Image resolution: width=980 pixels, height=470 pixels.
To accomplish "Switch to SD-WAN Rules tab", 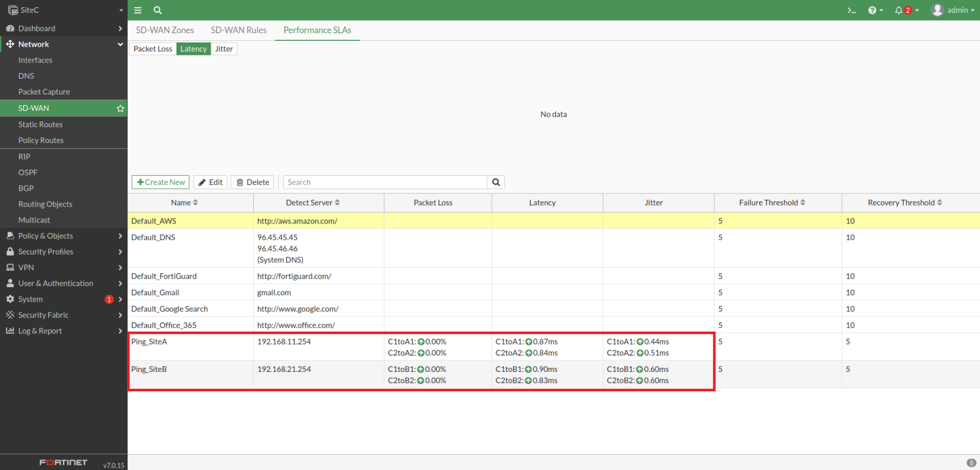I will coord(239,30).
